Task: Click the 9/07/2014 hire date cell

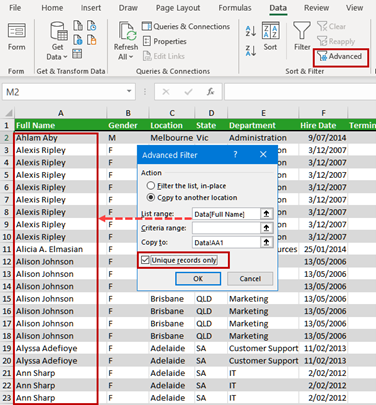Action: pos(323,138)
